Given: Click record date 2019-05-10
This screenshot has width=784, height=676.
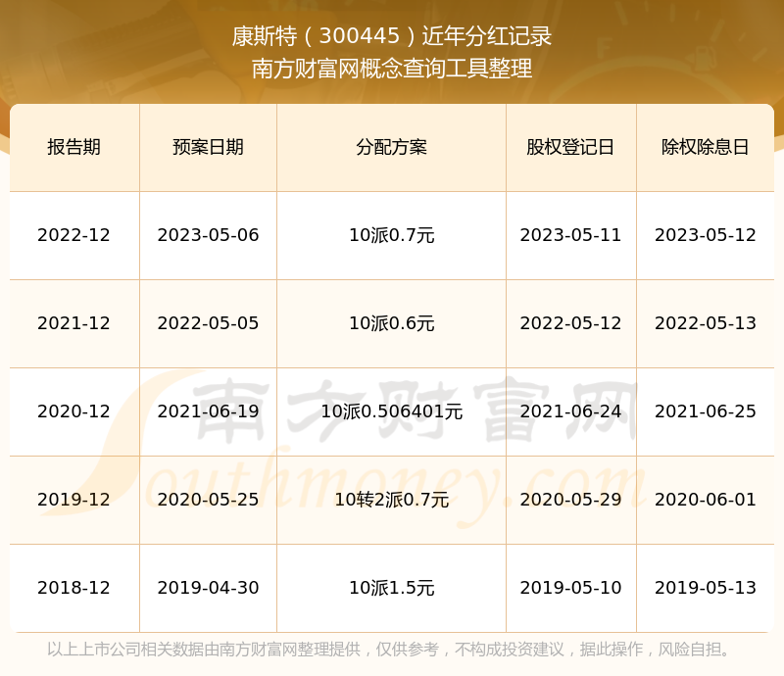Looking at the screenshot, I should pos(570,588).
